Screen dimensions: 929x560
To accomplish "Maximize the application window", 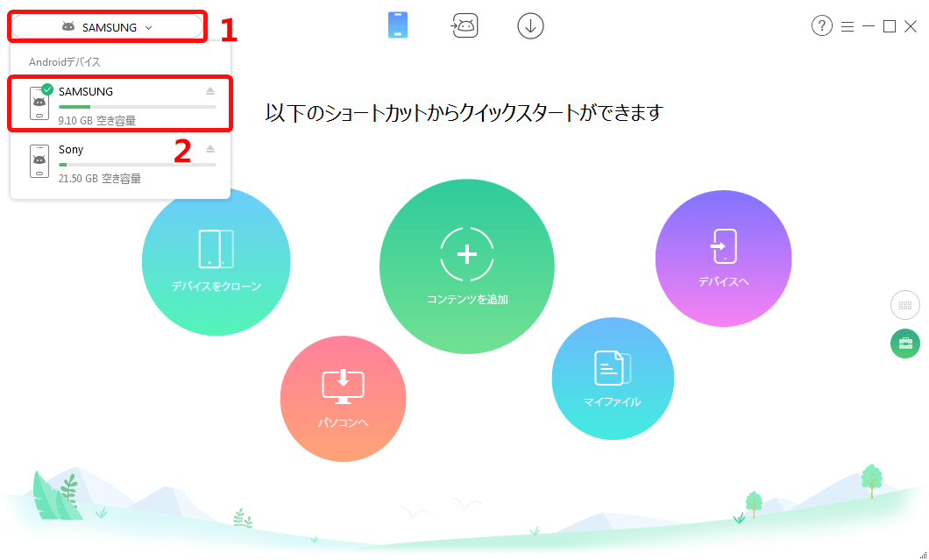I will (x=890, y=26).
